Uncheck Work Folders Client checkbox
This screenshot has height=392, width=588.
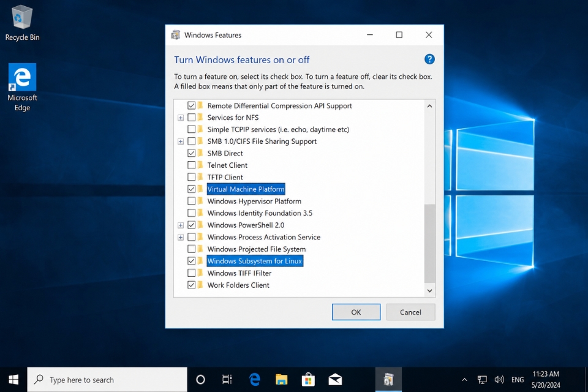coord(191,285)
